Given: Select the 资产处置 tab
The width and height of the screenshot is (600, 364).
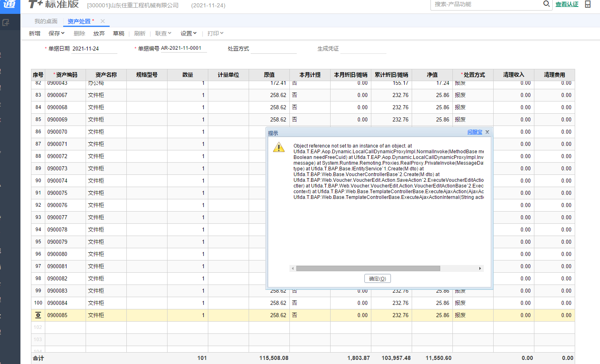Looking at the screenshot, I should 79,21.
